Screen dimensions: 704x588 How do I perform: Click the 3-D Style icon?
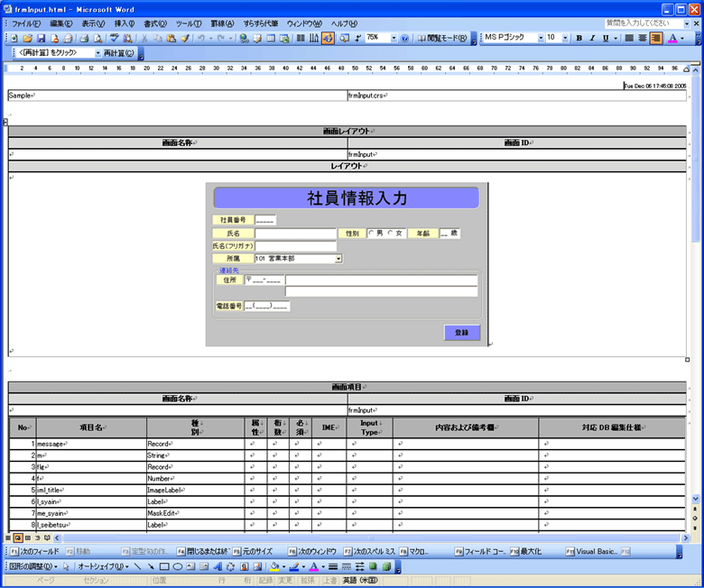(386, 567)
